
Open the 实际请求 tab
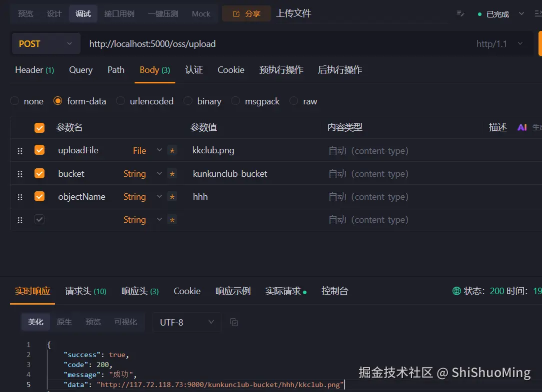coord(286,291)
